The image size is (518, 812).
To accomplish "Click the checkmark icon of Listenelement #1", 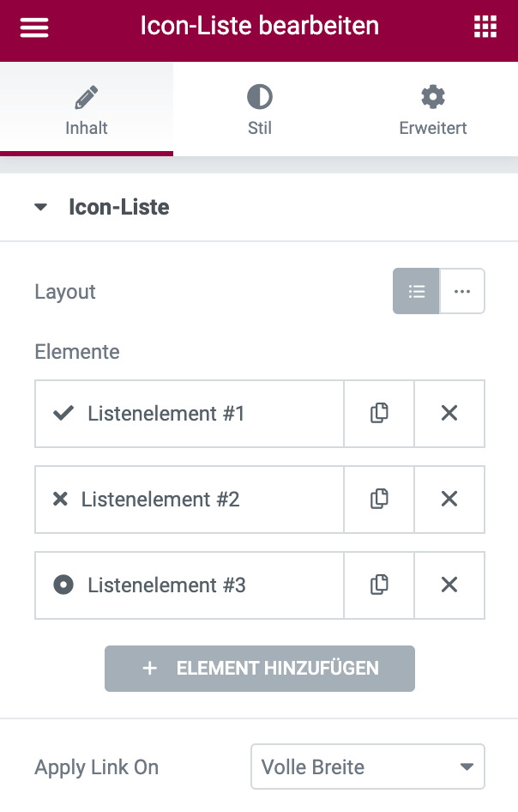I will (63, 414).
